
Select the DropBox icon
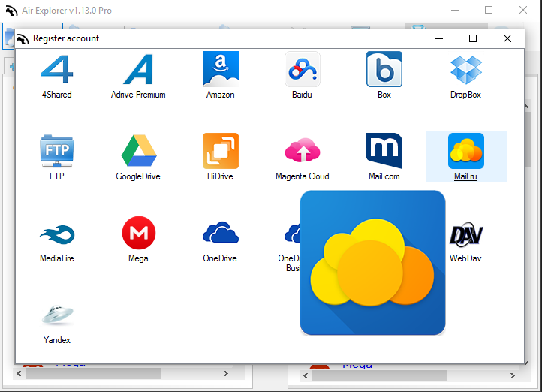point(466,70)
